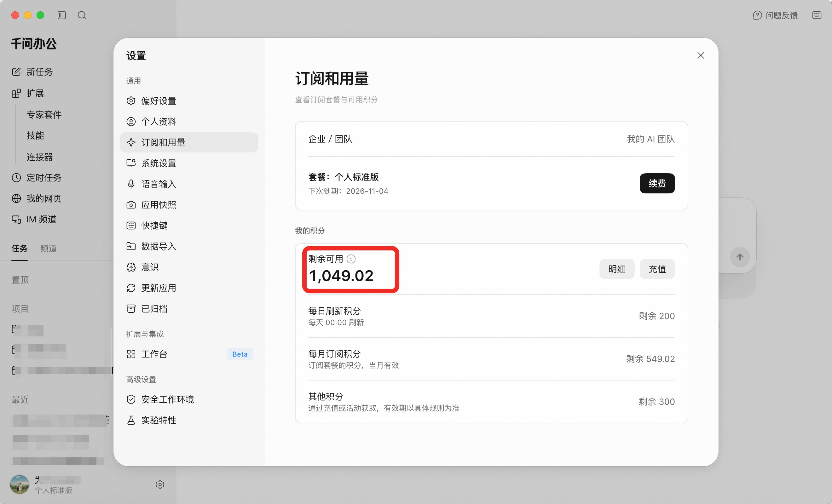
Task: Click the 剩余 549.02 value
Action: (650, 359)
